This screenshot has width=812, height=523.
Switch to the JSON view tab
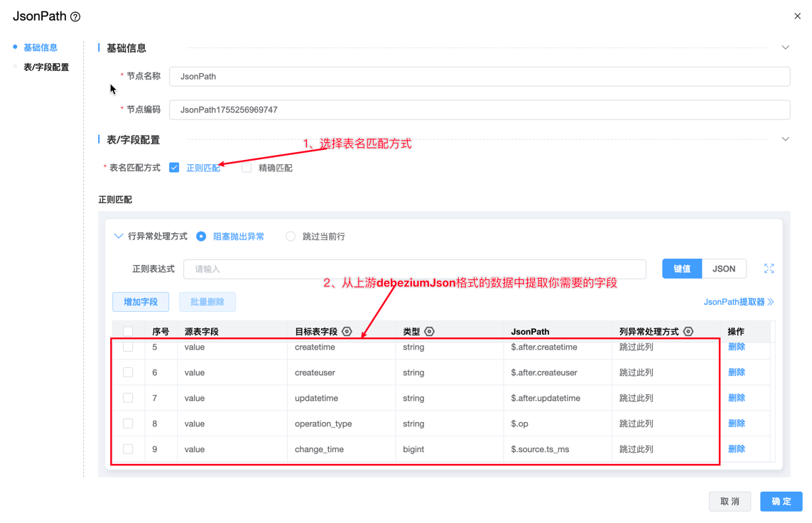[723, 269]
